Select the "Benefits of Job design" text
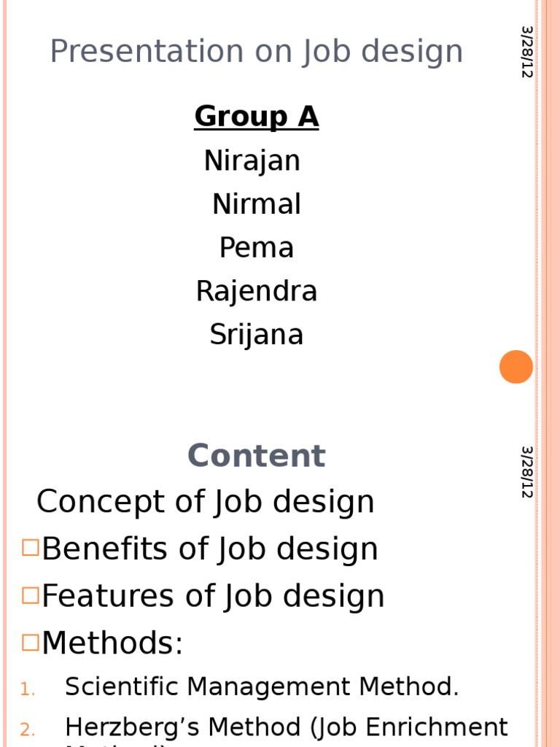Screen dimensions: 560x747 click(x=210, y=549)
